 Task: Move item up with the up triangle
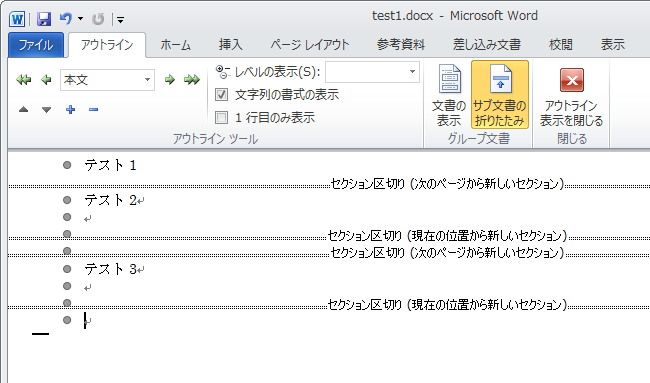24,109
